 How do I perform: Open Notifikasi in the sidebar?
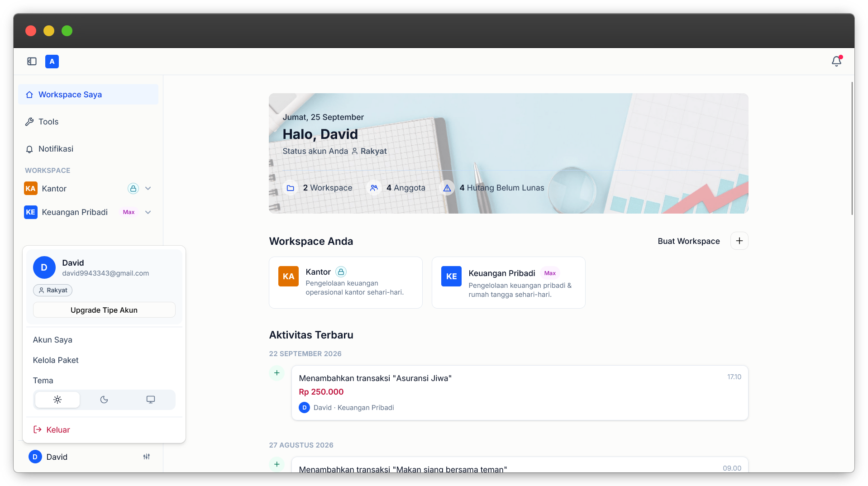88,149
